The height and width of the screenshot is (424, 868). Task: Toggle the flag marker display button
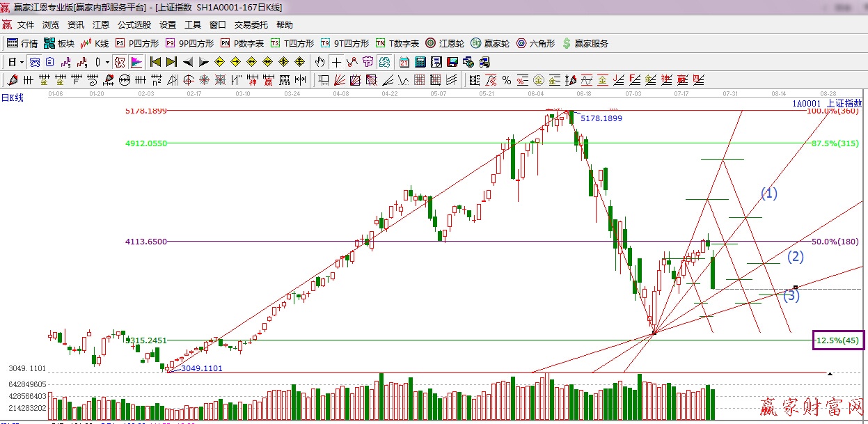coord(136,62)
